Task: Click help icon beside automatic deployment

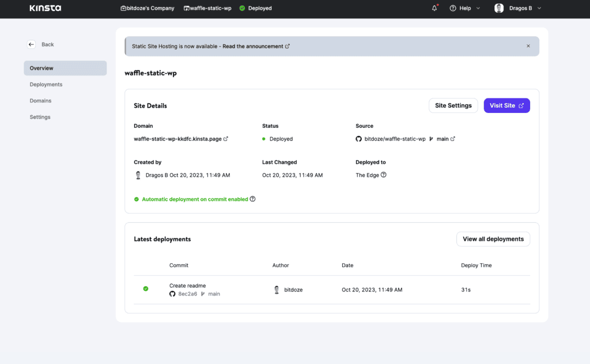Action: point(252,199)
